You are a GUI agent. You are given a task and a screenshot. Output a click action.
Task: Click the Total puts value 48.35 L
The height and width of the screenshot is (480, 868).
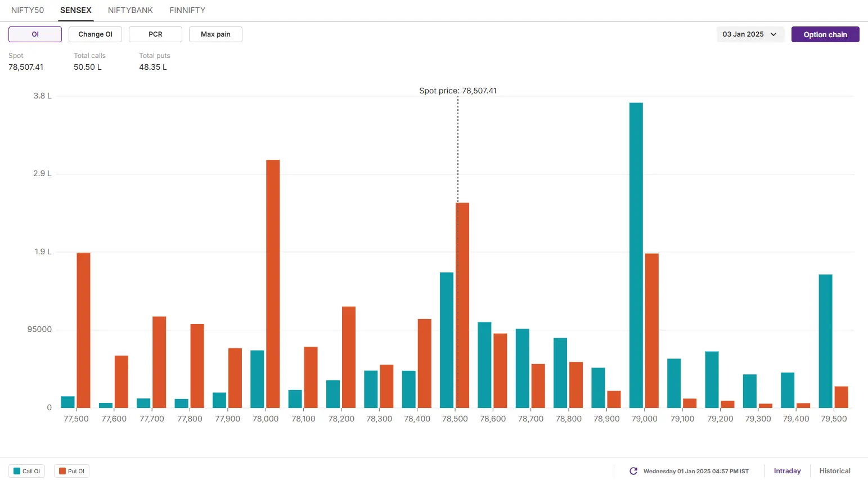point(153,67)
